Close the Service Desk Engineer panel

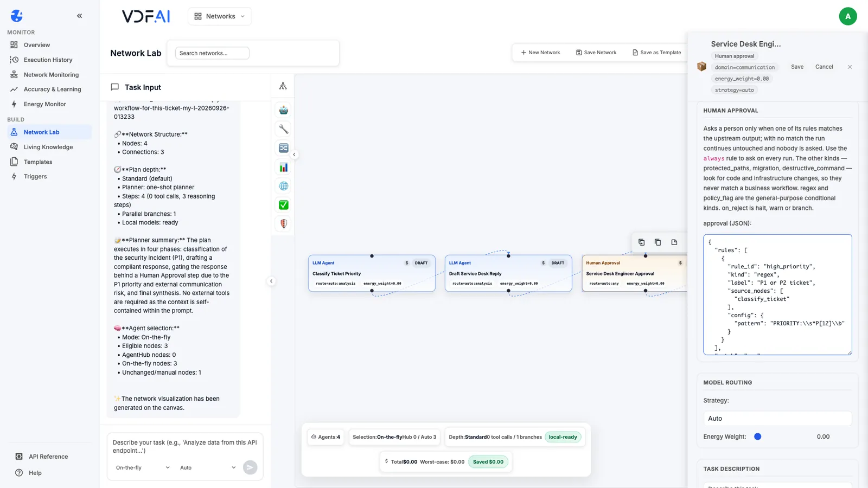tap(850, 67)
